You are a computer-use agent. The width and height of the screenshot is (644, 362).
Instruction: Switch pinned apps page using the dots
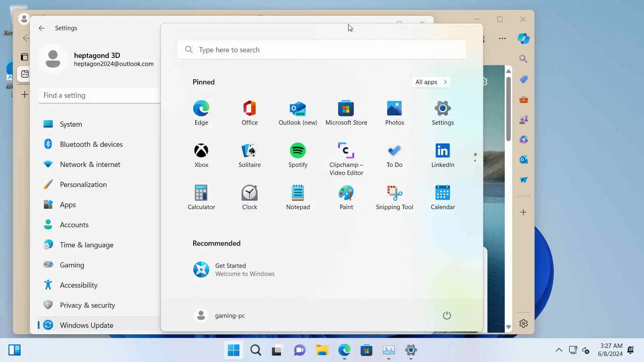(x=475, y=157)
